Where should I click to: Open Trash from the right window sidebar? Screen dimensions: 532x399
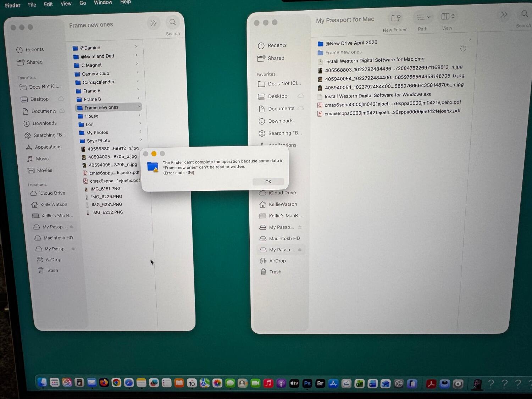pos(275,272)
